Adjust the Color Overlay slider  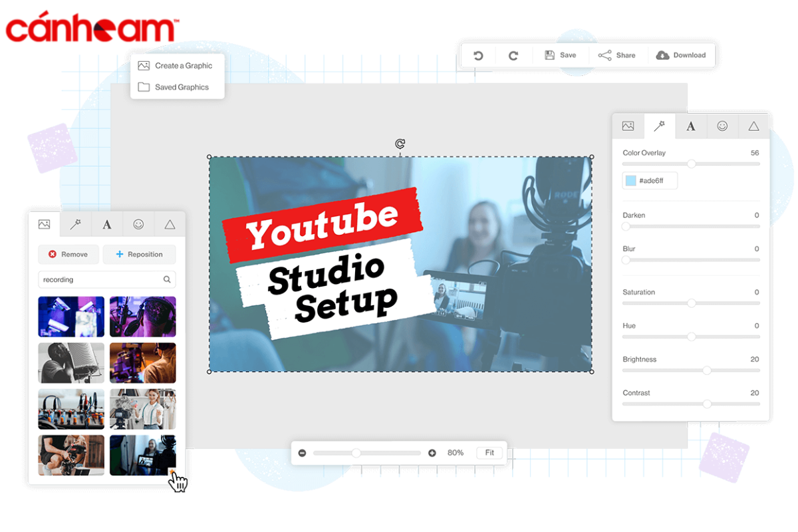pos(691,164)
